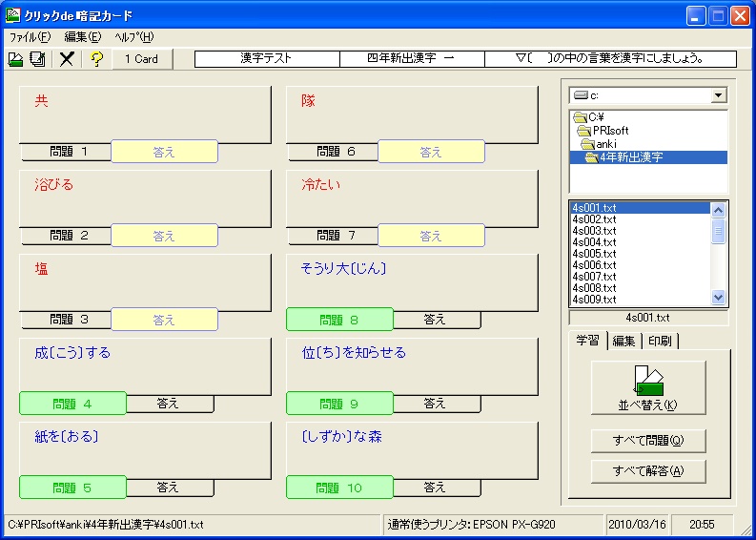Show answer for 問題 9
Screen dimensions: 756x540
click(x=437, y=403)
